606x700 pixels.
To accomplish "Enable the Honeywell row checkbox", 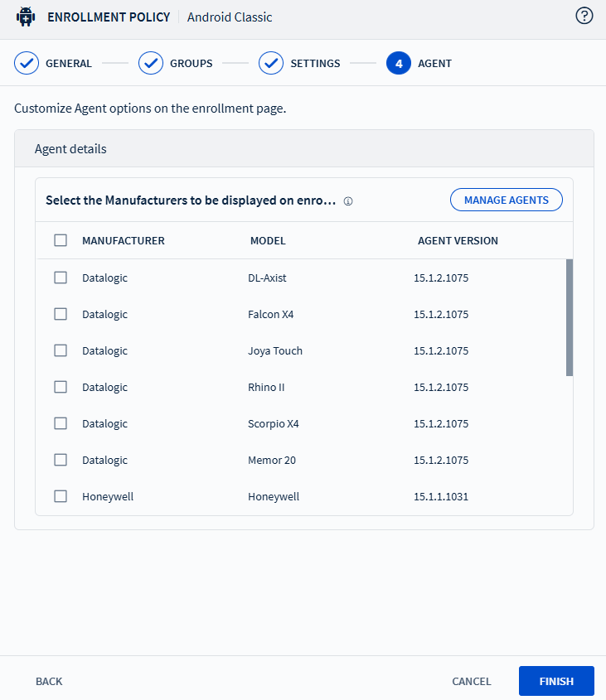I will 61,496.
